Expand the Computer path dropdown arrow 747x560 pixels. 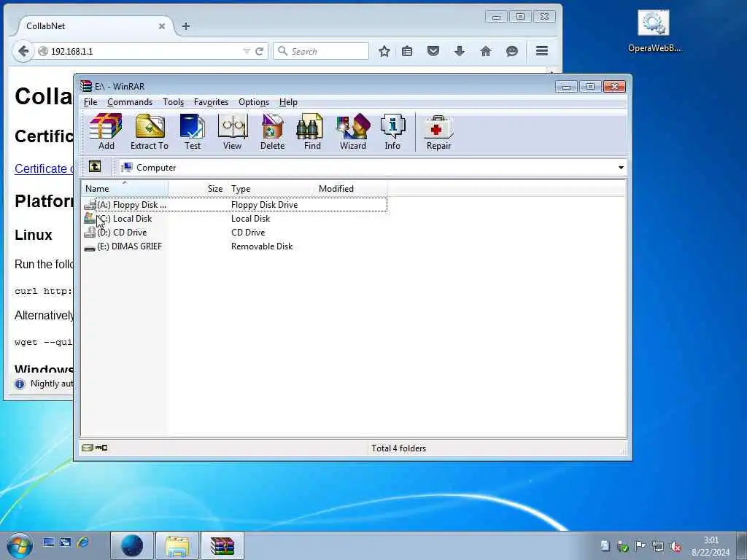click(621, 168)
